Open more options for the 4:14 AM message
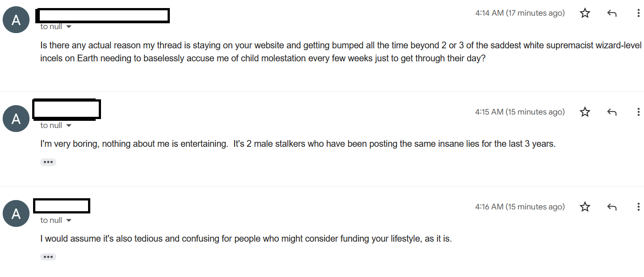644x277 pixels. click(638, 13)
